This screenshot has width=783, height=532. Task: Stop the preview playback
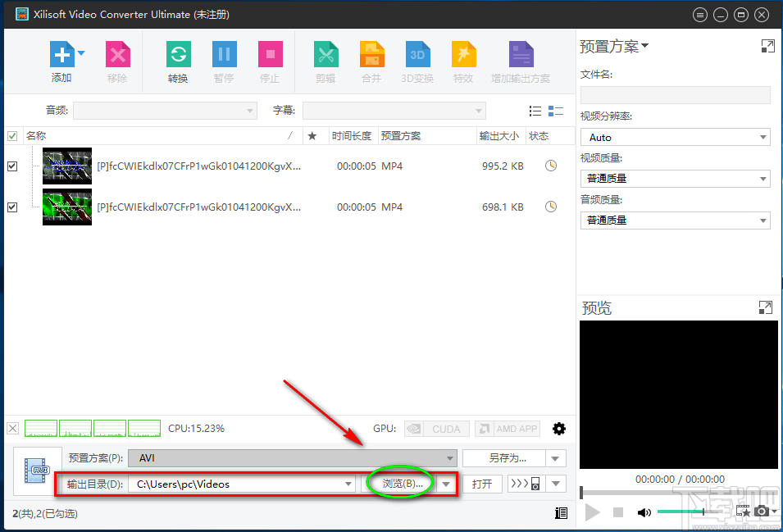(x=618, y=512)
